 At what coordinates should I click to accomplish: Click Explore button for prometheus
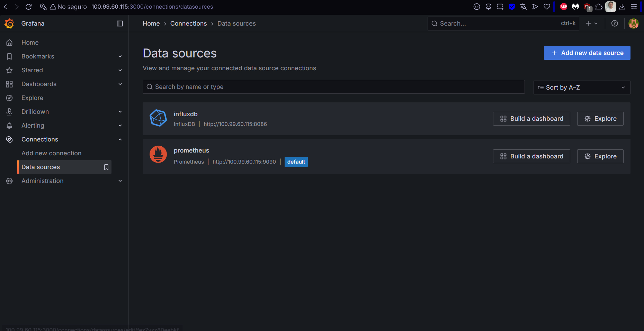[600, 156]
